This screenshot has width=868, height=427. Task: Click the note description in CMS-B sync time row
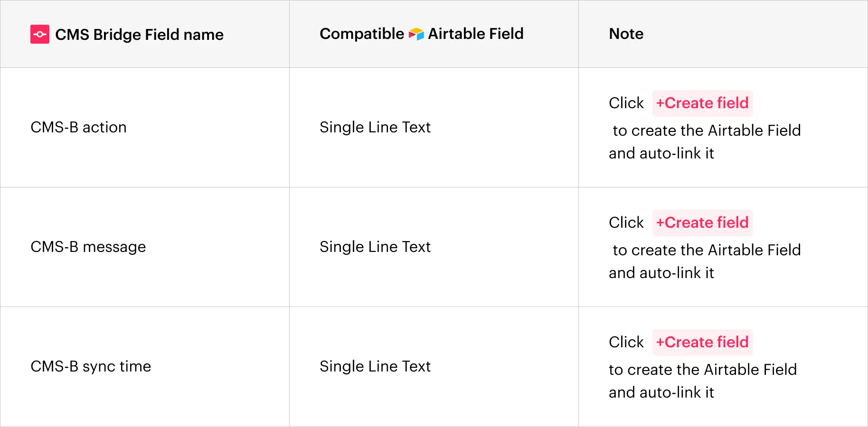[703, 381]
